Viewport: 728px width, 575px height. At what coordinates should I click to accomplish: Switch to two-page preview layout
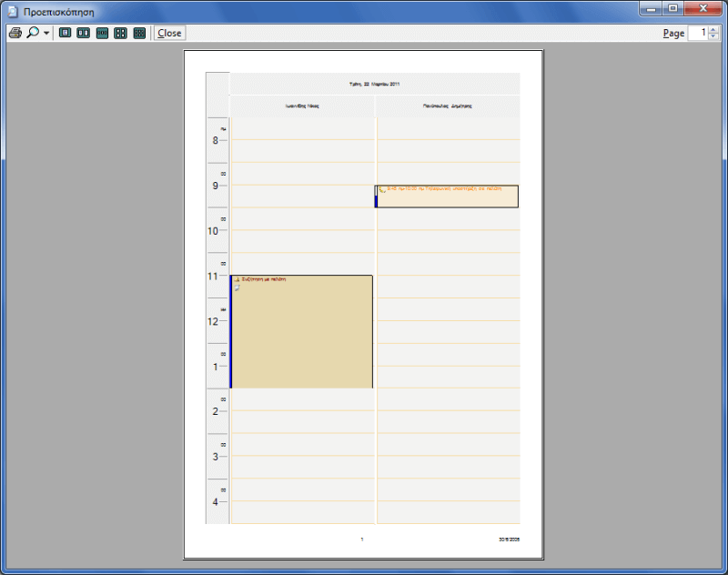[83, 33]
